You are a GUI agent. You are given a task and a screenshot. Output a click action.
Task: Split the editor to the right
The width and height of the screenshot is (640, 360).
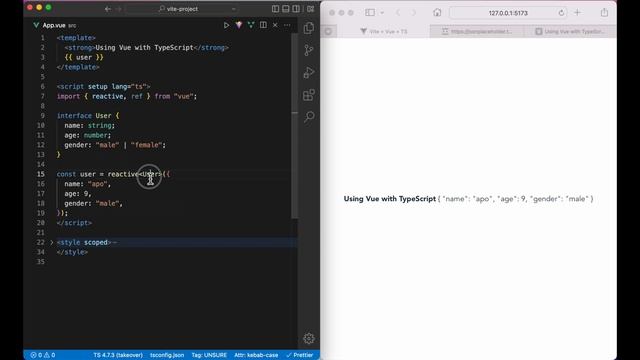click(263, 25)
